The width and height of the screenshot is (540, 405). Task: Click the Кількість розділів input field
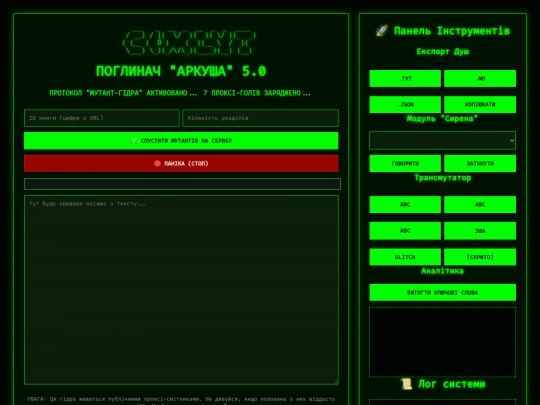coord(260,118)
